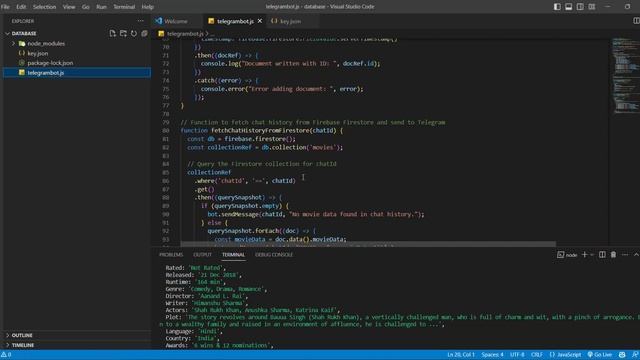This screenshot has width=640, height=360.
Task: Split the terminal pane
Action: [x=602, y=255]
